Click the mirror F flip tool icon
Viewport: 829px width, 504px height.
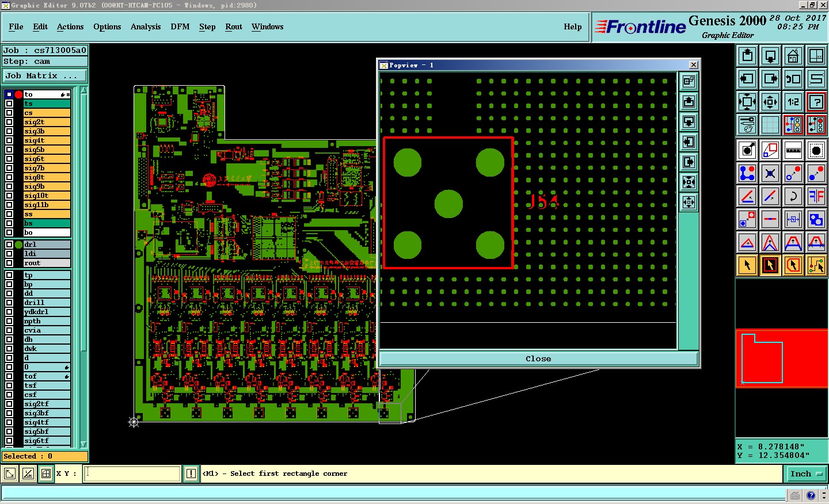click(816, 196)
